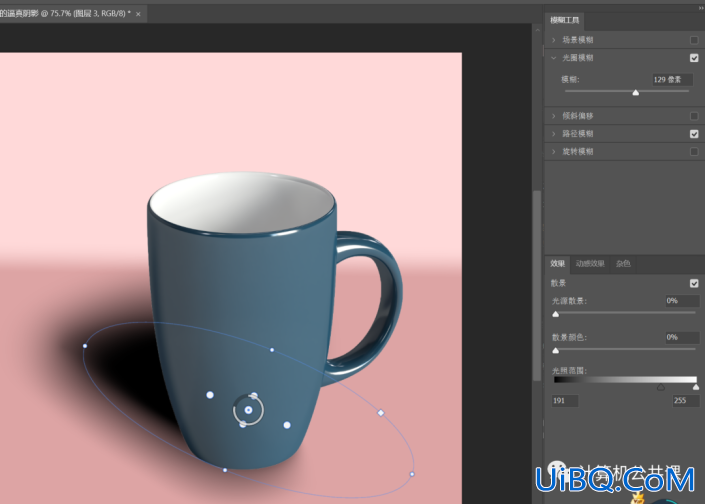Click the lower-right feather point
Image resolution: width=705 pixels, height=504 pixels.
point(287,425)
